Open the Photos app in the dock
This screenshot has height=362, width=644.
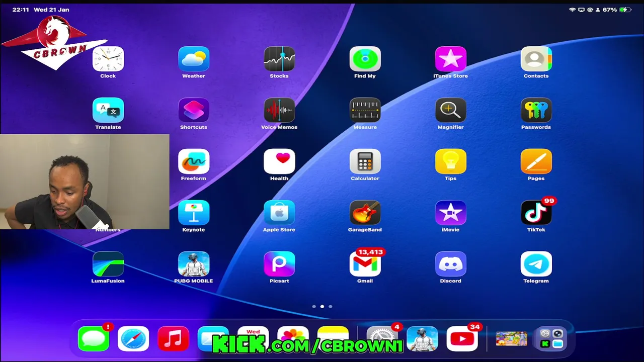click(x=293, y=338)
